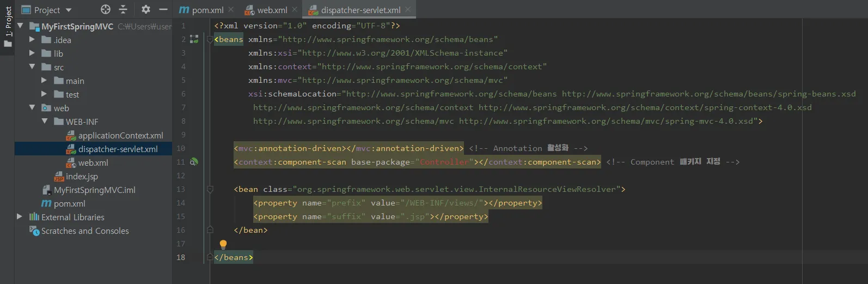Open Project panel settings gear
The image size is (868, 284).
145,9
